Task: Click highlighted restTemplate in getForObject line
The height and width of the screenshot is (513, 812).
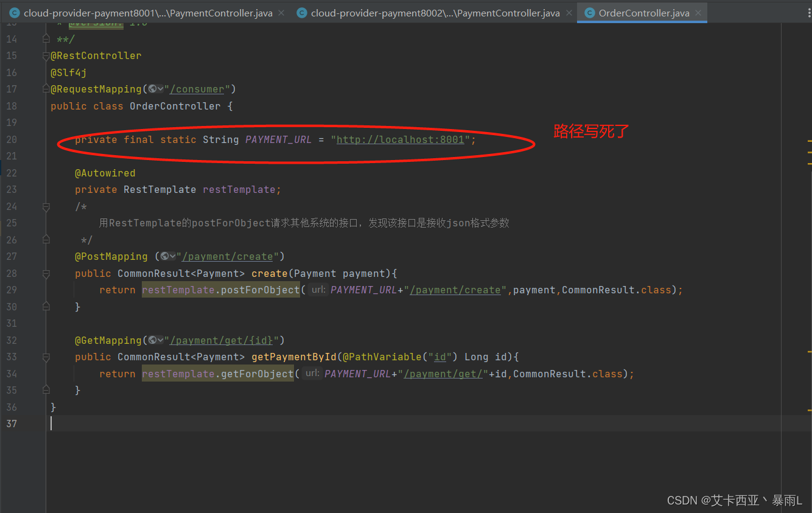Action: pos(178,374)
